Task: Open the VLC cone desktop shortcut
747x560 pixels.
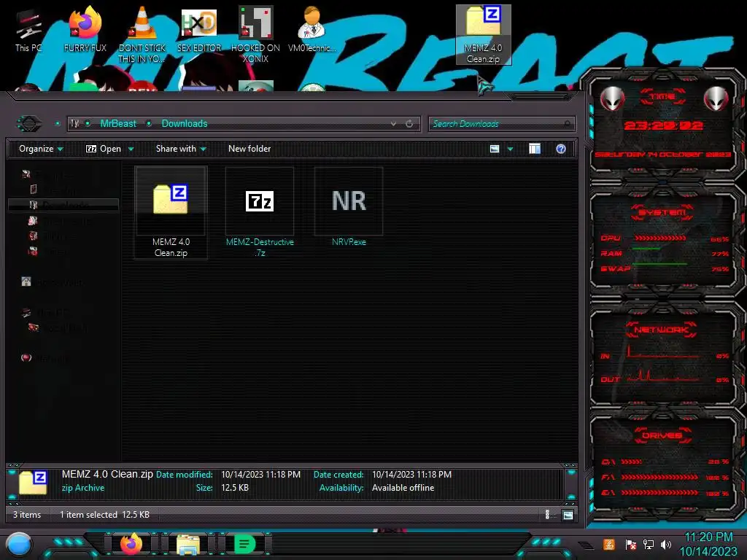Action: click(x=142, y=34)
